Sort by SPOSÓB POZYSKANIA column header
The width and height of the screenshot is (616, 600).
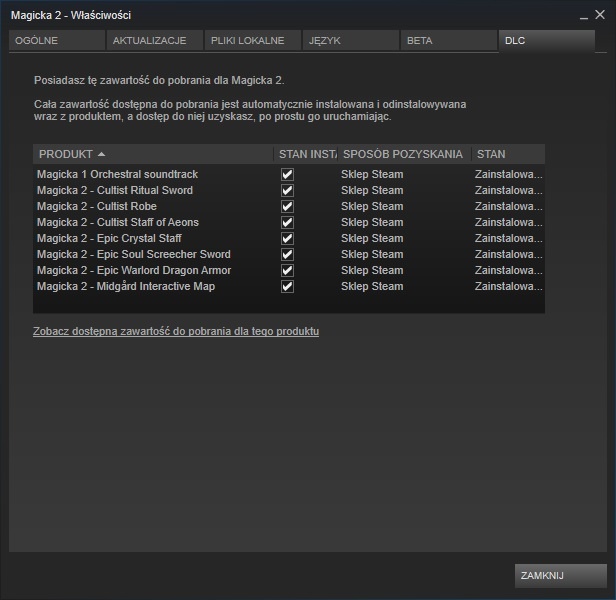[x=404, y=154]
